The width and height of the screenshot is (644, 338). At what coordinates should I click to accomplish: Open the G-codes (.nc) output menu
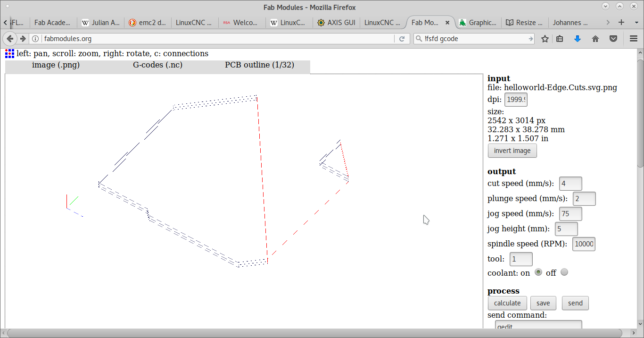[157, 65]
